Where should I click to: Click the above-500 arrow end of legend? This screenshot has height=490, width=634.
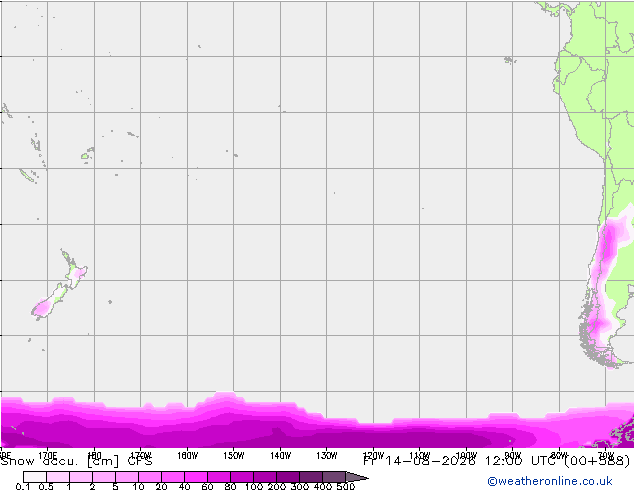357,477
